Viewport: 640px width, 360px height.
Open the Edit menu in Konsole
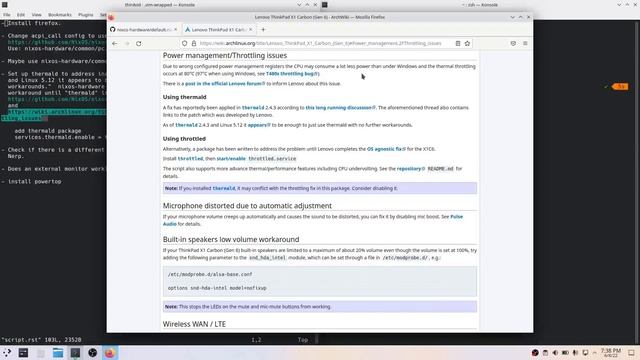tap(21, 15)
